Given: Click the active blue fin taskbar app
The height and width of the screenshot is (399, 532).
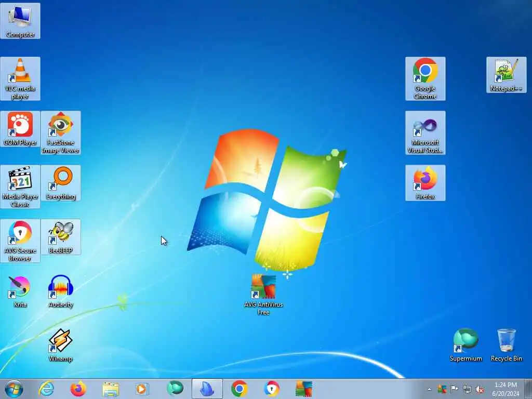Looking at the screenshot, I should (x=207, y=389).
